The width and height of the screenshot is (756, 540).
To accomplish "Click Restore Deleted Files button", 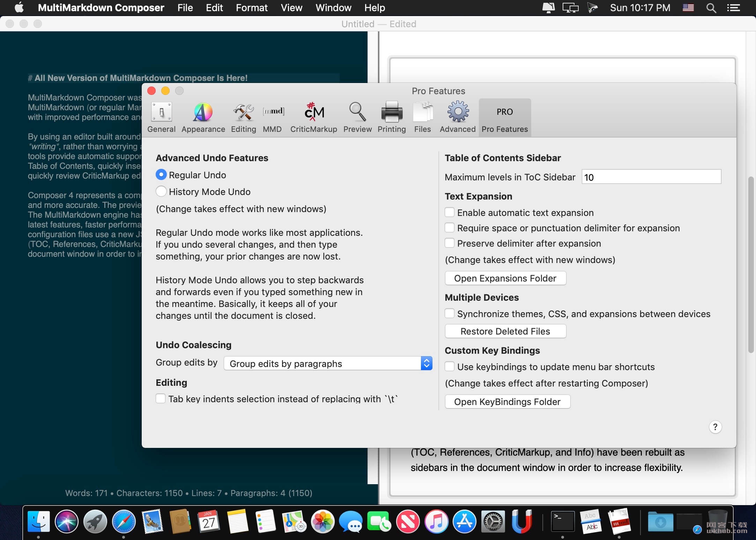I will point(505,331).
